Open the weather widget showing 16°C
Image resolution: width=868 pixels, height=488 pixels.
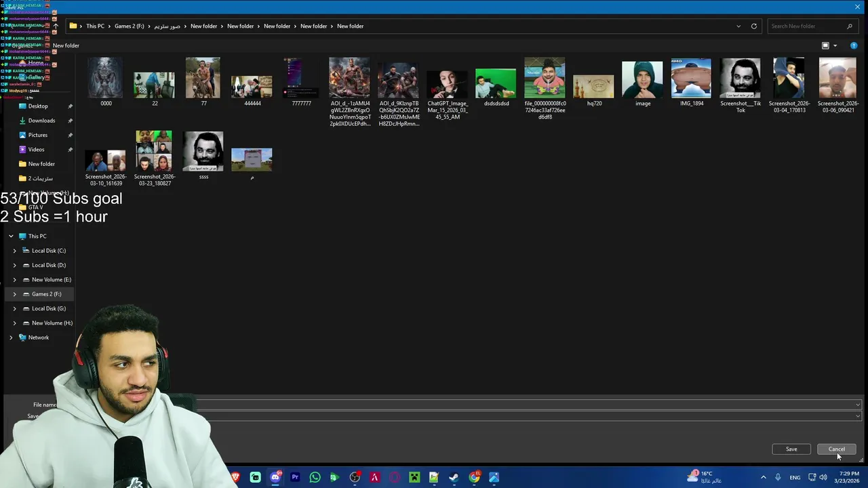pos(704,477)
